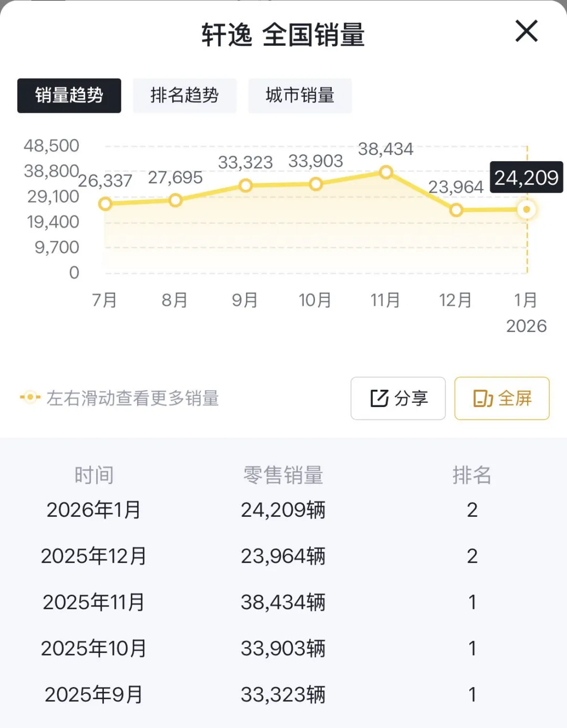Click the swipe hint icon beside 左右滑动
Image resolution: width=567 pixels, height=728 pixels.
[x=30, y=397]
